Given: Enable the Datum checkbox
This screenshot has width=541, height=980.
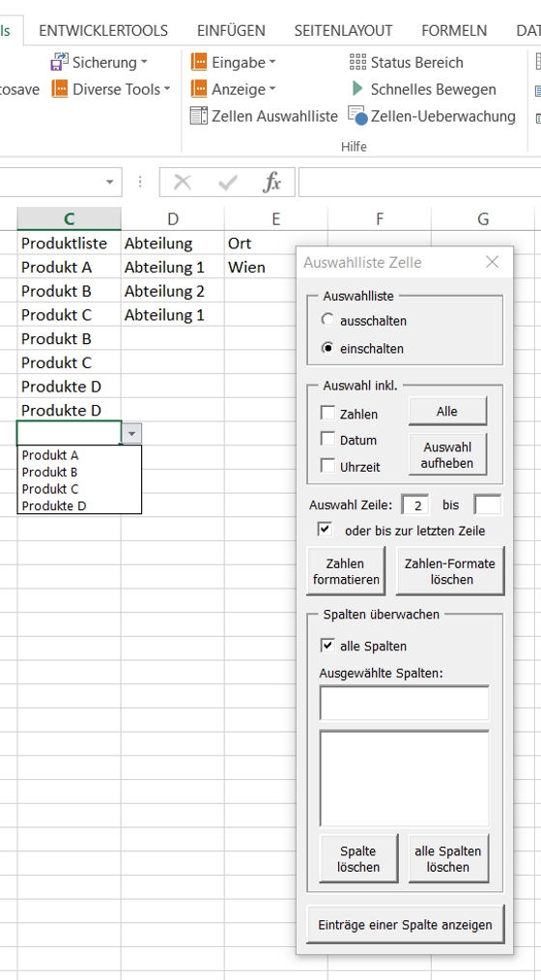Looking at the screenshot, I should 327,439.
